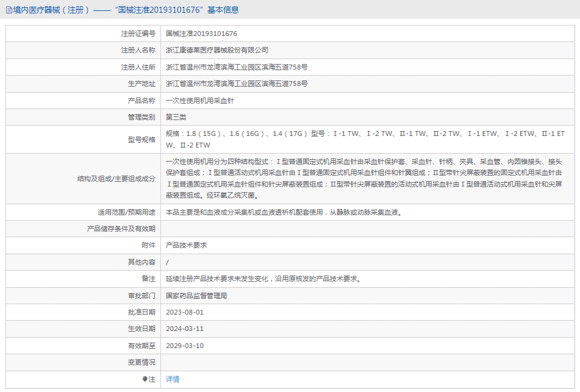Open the 详情 link in the 注 row
This screenshot has height=392, width=580.
coord(173,379)
